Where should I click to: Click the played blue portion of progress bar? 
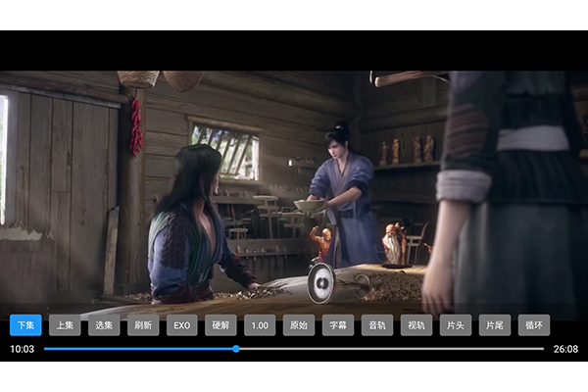138,349
